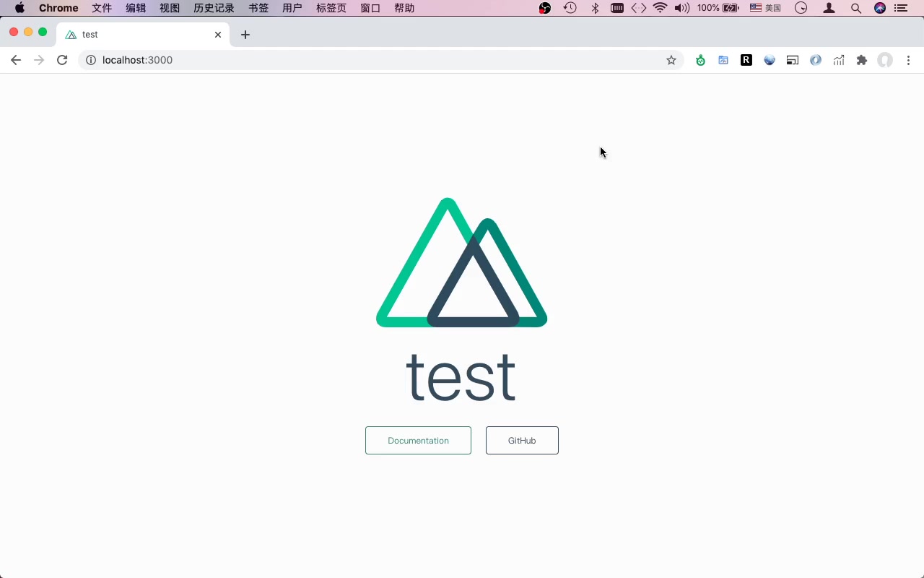Image resolution: width=924 pixels, height=578 pixels.
Task: Click the black R extension icon
Action: (x=746, y=60)
